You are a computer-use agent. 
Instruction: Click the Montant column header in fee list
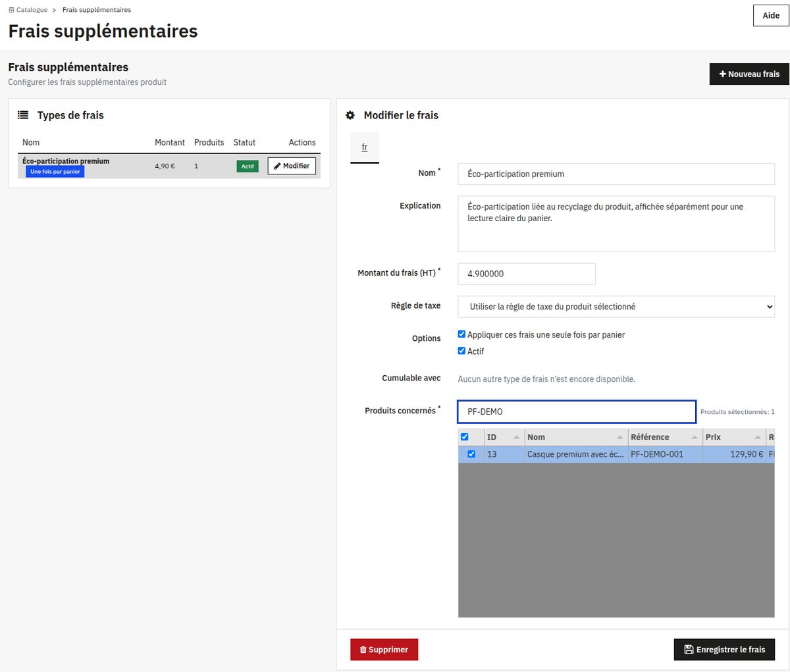click(x=170, y=142)
